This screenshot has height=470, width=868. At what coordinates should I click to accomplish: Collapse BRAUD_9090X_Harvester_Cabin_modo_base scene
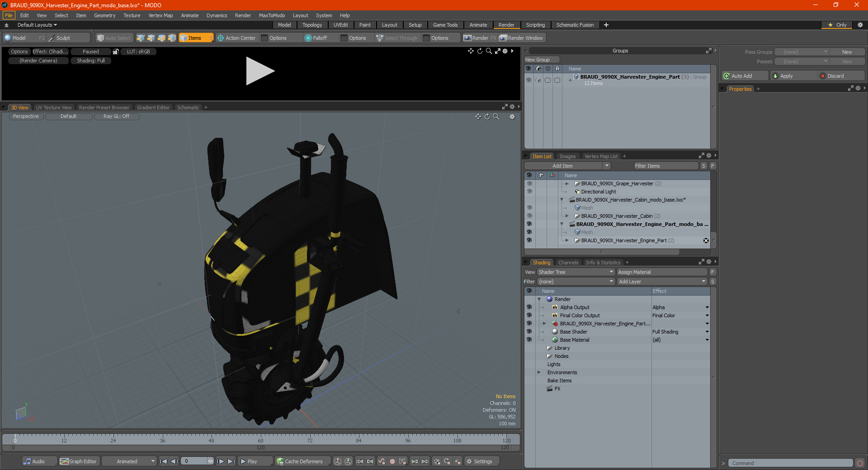pos(562,200)
